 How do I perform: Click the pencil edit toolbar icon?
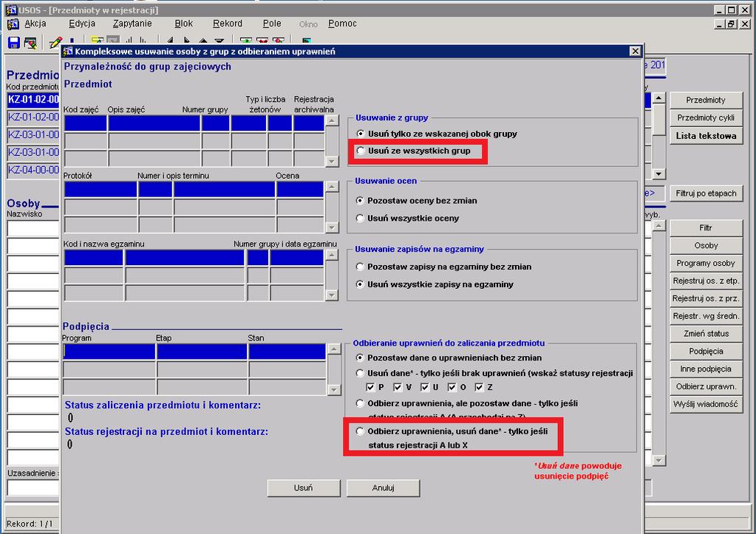[55, 43]
